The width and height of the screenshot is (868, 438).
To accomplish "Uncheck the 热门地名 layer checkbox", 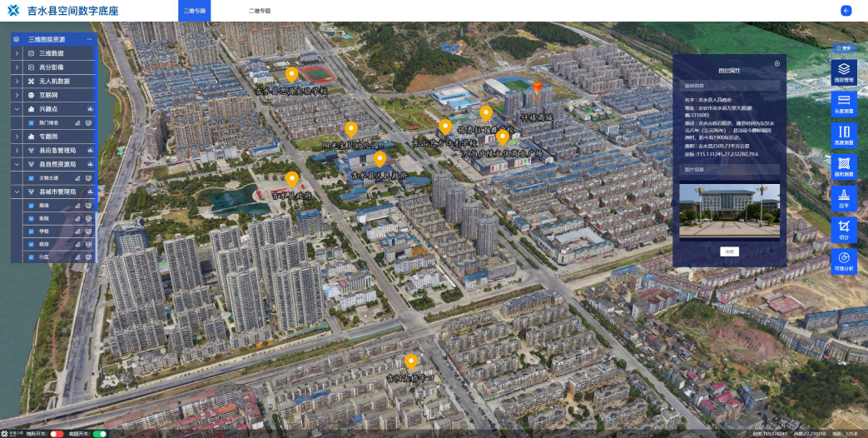I will click(32, 123).
